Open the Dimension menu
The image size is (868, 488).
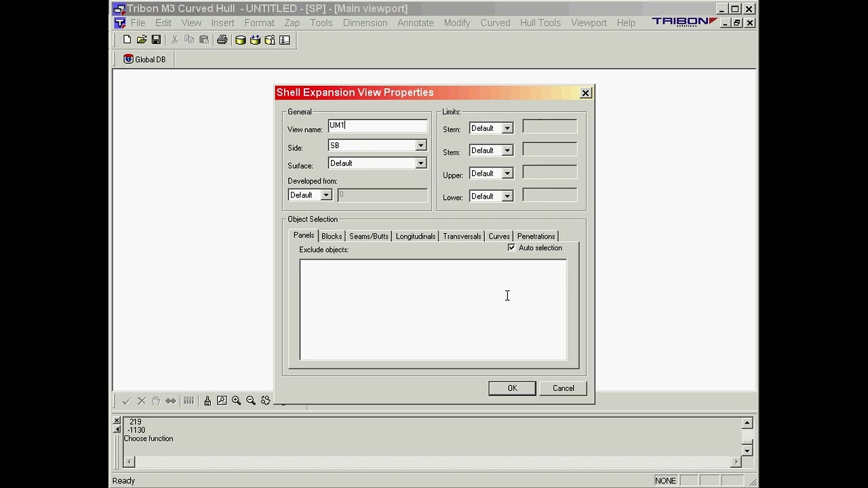pyautogui.click(x=365, y=23)
